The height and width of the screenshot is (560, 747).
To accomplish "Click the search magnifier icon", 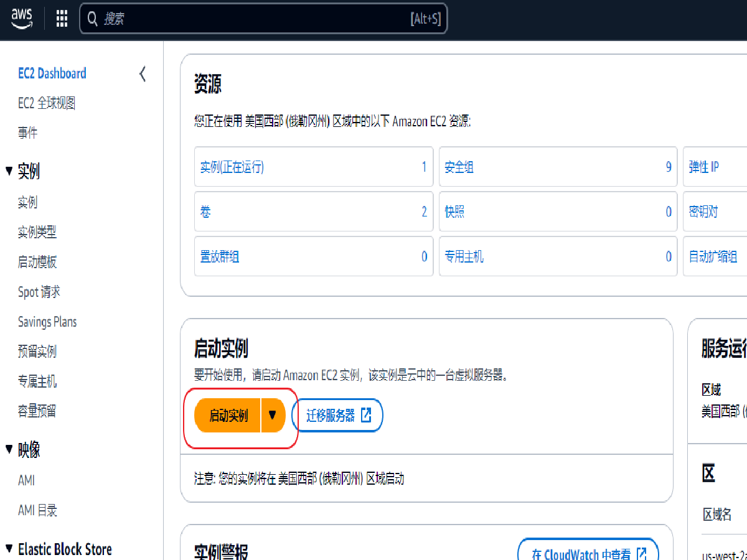I will pyautogui.click(x=93, y=19).
